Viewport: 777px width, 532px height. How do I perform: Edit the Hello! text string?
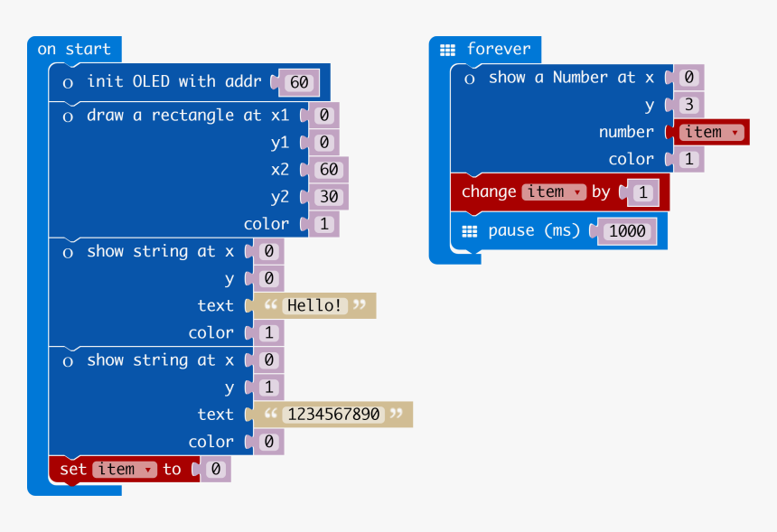click(x=314, y=305)
